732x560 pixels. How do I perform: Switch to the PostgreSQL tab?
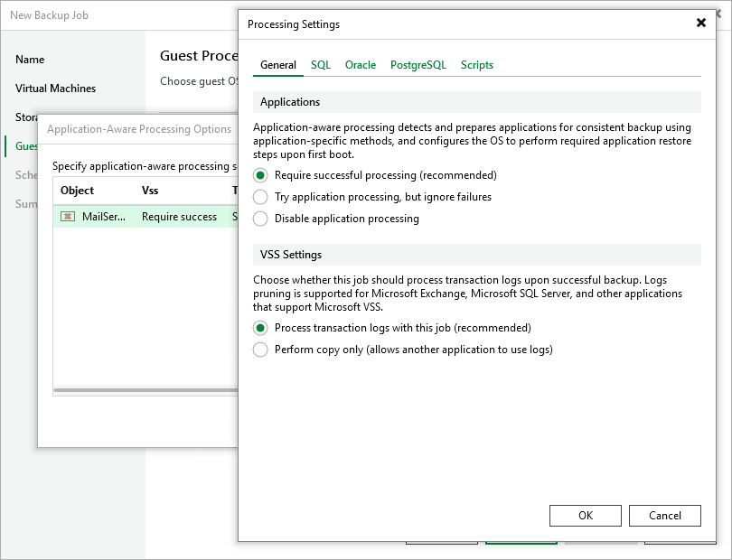point(418,65)
